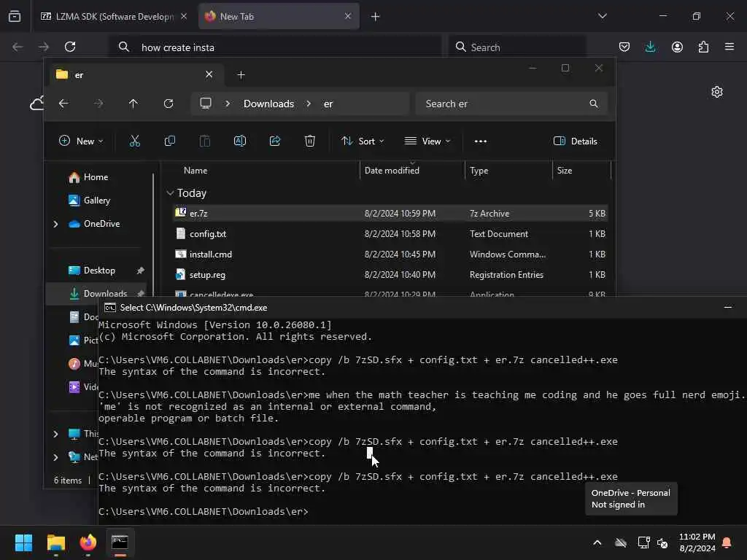Go up one folder level

pos(133,104)
